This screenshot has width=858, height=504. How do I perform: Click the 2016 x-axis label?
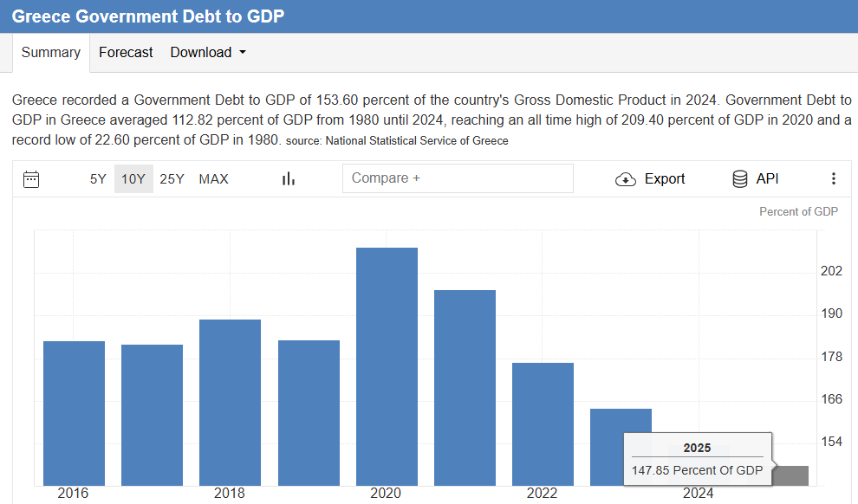coord(73,493)
